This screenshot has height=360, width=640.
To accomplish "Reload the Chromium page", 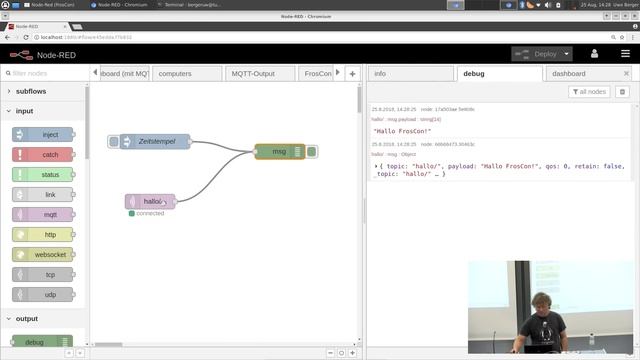I will (26, 37).
